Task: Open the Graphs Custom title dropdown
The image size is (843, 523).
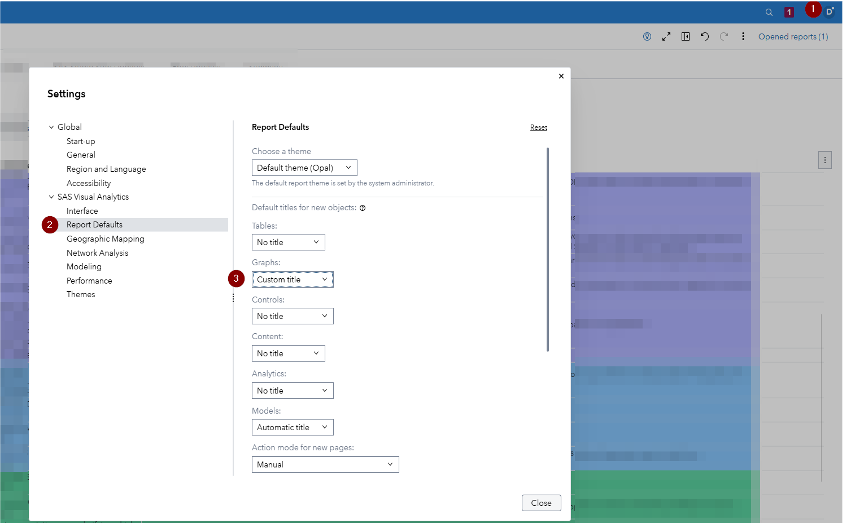Action: click(x=292, y=280)
